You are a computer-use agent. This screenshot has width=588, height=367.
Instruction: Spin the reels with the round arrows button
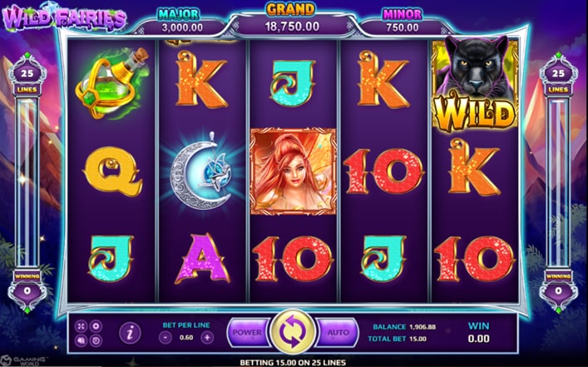click(x=293, y=331)
